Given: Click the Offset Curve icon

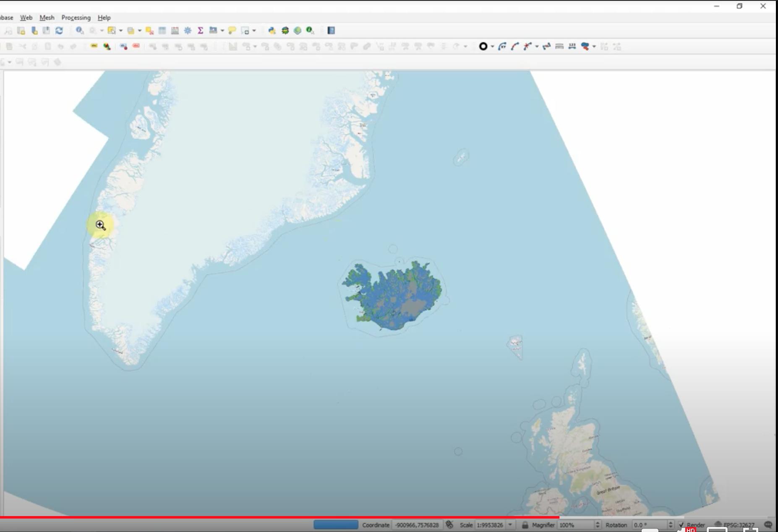Looking at the screenshot, I should coord(559,46).
